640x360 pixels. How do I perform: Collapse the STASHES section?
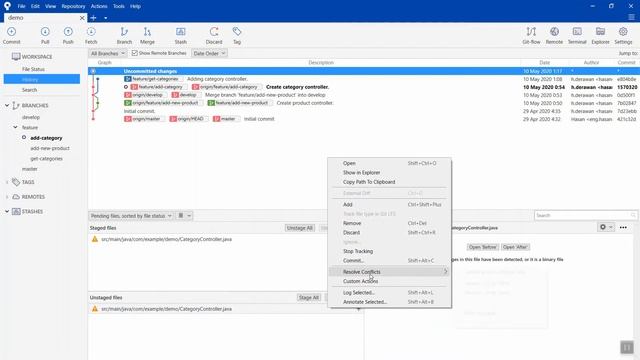(7, 211)
